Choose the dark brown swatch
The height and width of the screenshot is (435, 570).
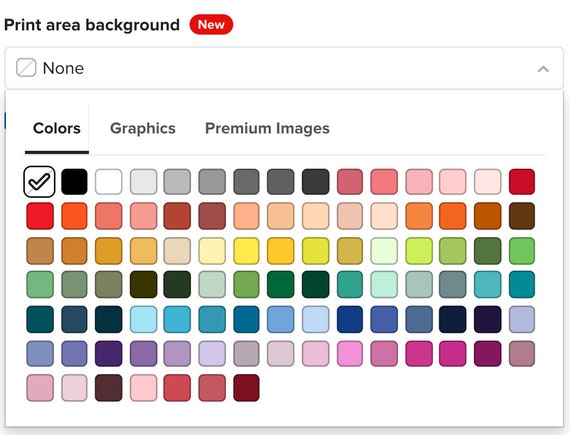(x=522, y=216)
